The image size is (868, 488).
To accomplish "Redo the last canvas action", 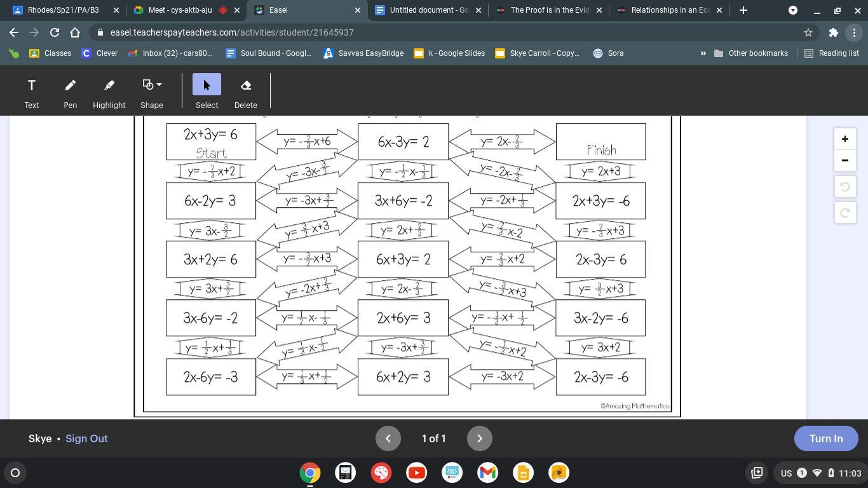I will point(844,213).
